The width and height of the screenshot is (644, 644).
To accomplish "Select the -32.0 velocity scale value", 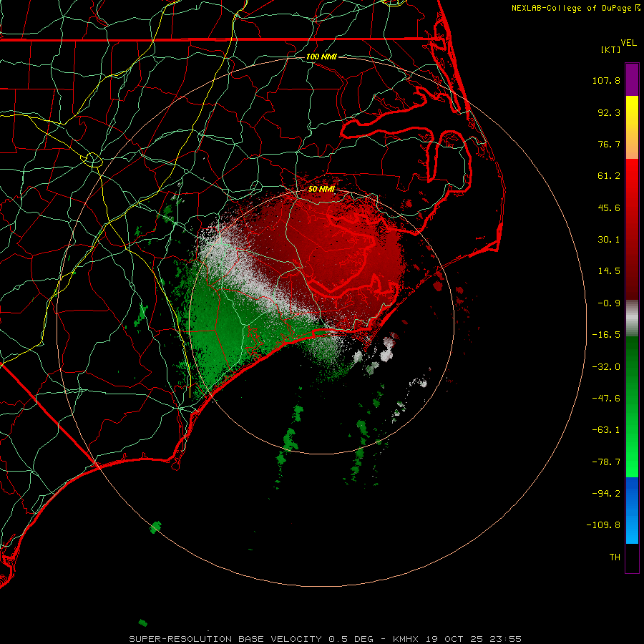I will click(606, 367).
